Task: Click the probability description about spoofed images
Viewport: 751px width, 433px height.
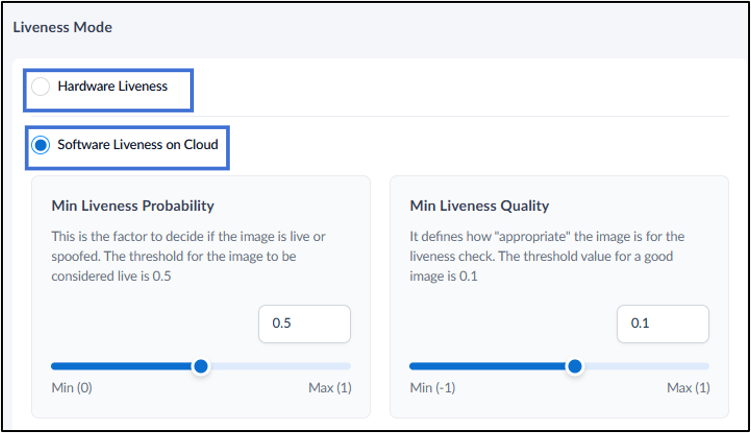Action: coord(188,256)
